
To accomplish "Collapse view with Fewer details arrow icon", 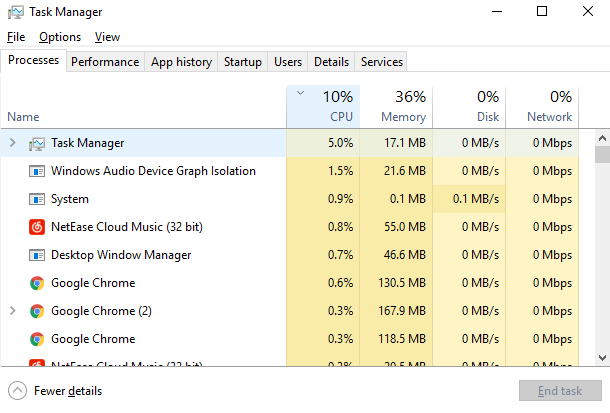I will [x=17, y=391].
